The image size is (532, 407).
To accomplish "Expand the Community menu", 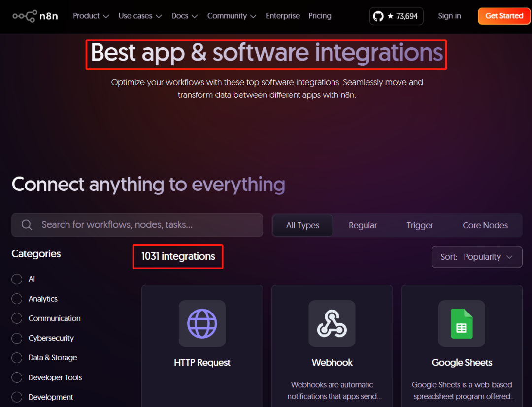I will click(232, 16).
